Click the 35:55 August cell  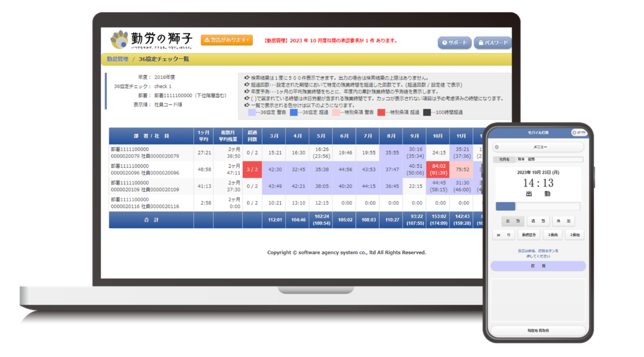pyautogui.click(x=392, y=153)
